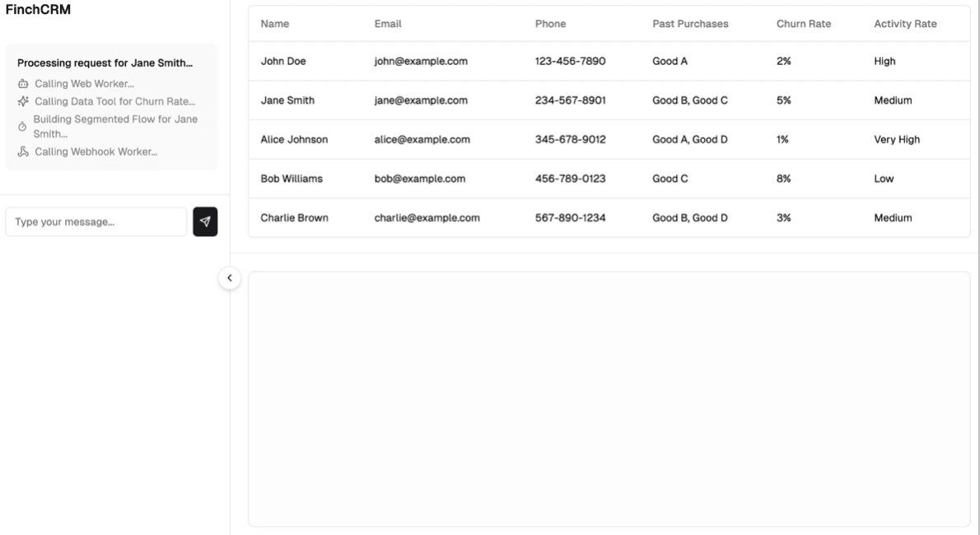This screenshot has width=980, height=535.
Task: Click the Name column header
Action: [x=275, y=24]
